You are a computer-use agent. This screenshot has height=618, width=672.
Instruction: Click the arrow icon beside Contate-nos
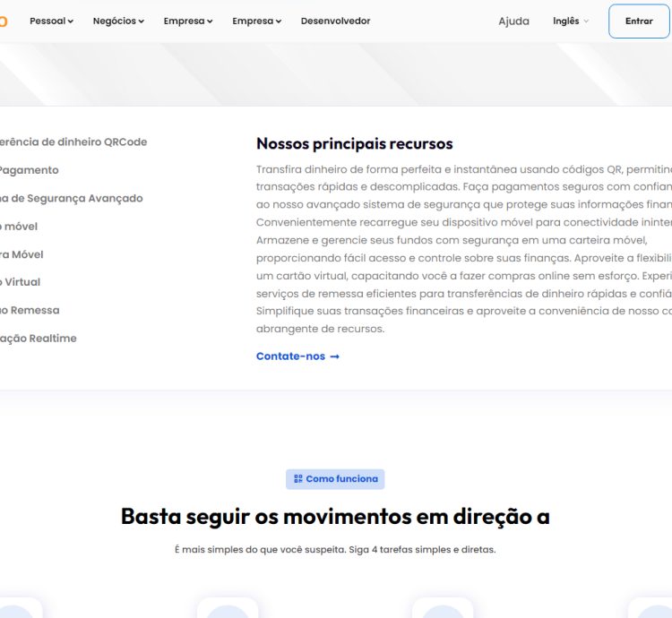pyautogui.click(x=335, y=356)
